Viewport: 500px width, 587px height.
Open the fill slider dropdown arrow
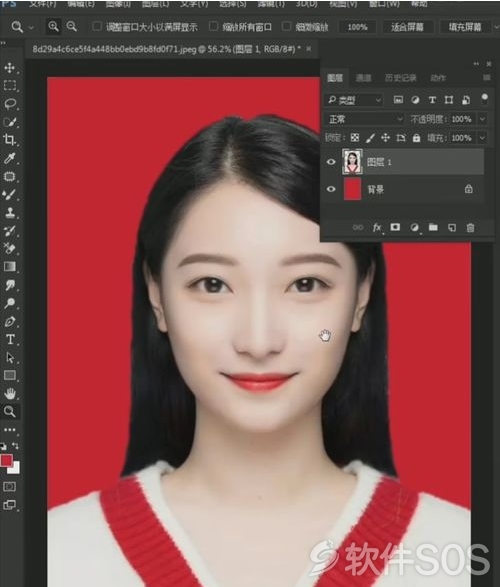tap(482, 138)
